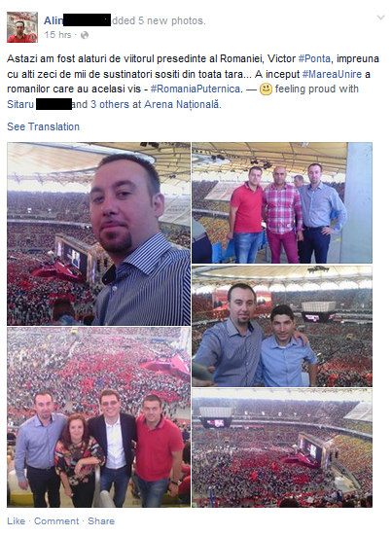The image size is (392, 536).
Task: Click the Comment link
Action: tap(56, 521)
